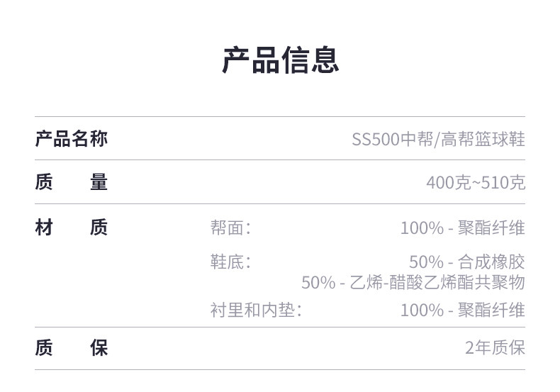Click the 质 character in the 质量 row
The width and height of the screenshot is (560, 392).
click(43, 183)
